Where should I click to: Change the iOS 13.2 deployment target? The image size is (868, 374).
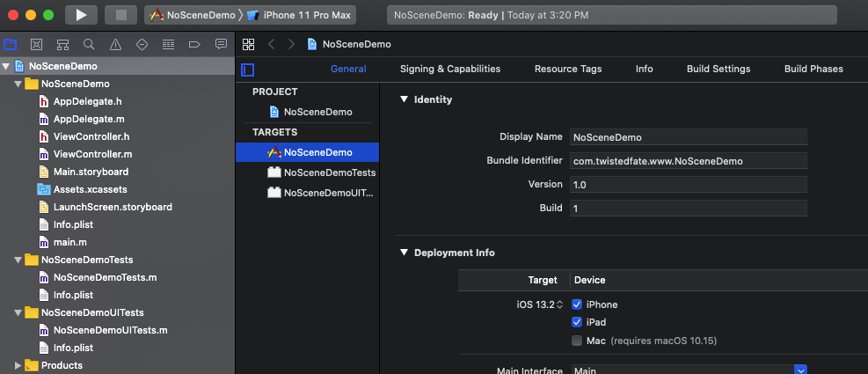[540, 304]
